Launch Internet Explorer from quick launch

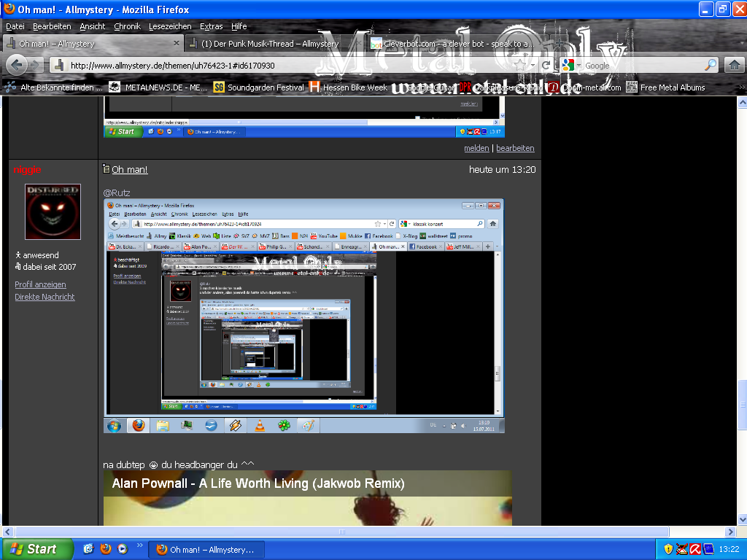[88, 548]
